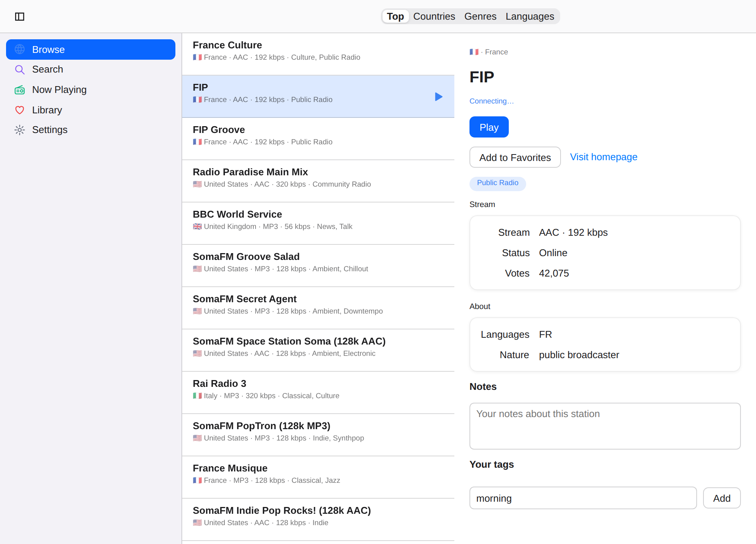Switch to the Languages tab
The height and width of the screenshot is (544, 756).
[x=530, y=16]
